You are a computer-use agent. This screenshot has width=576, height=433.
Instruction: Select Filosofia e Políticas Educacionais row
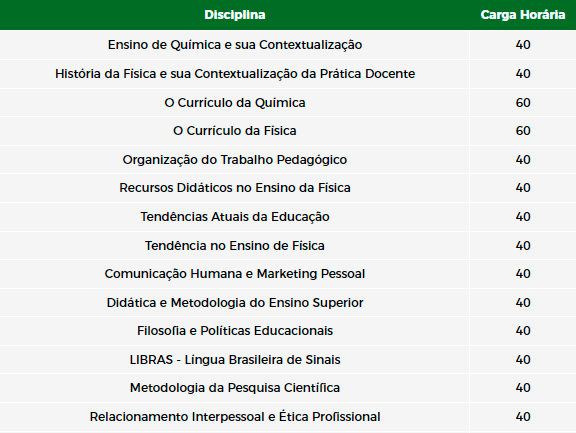(x=288, y=331)
